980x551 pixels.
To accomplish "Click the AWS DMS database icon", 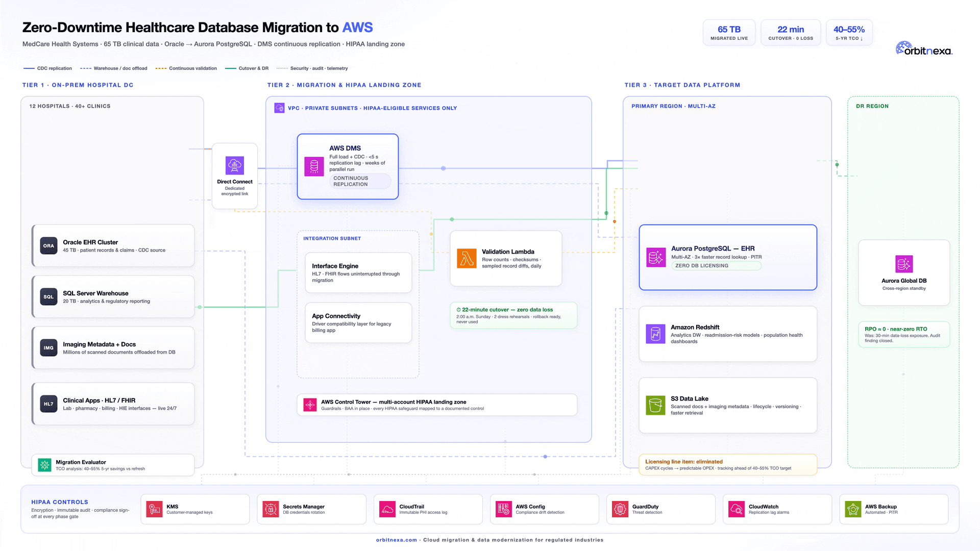I will (x=314, y=166).
